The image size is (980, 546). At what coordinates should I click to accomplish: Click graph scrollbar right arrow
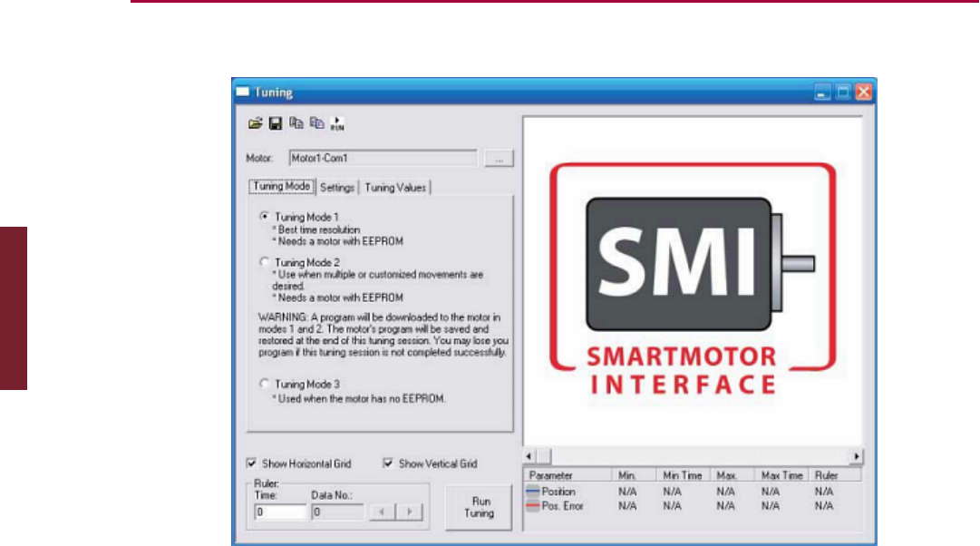click(x=856, y=456)
